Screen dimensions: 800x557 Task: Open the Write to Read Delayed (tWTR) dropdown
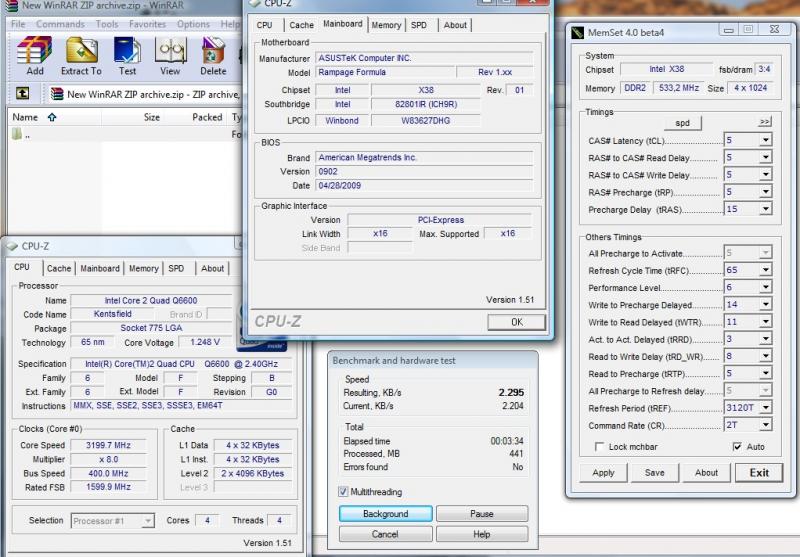click(765, 322)
